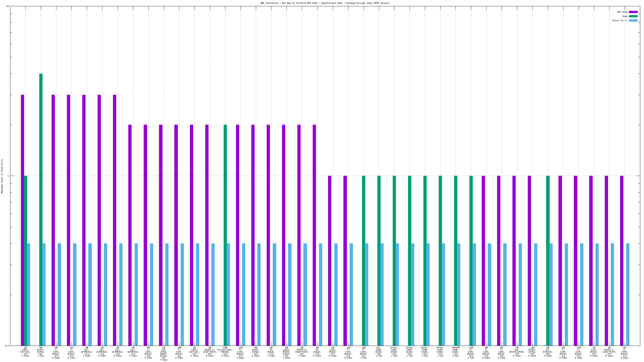Click the dnsbl-2.uceprotect.net 9 hops label
The width and height of the screenshot is (644, 362).
(210, 352)
